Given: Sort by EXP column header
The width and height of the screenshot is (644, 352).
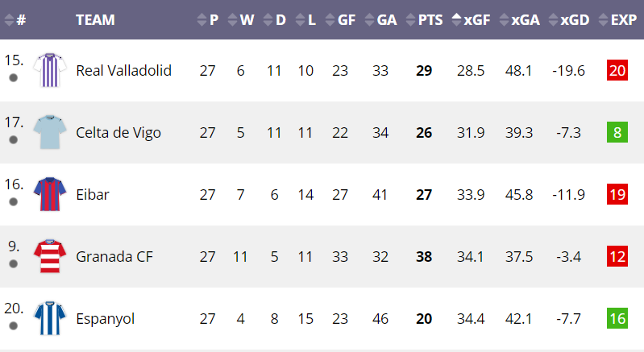Looking at the screenshot, I should pyautogui.click(x=617, y=19).
